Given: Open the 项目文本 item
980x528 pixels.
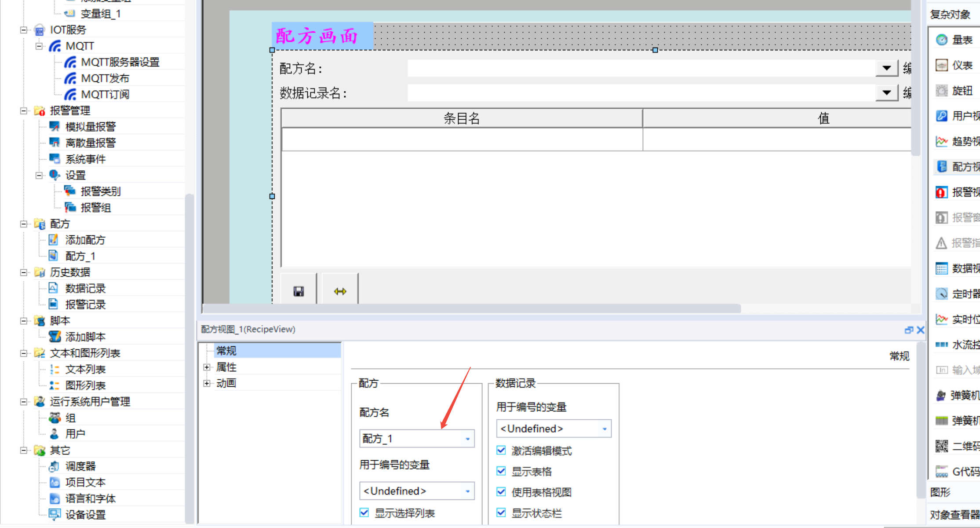Looking at the screenshot, I should pyautogui.click(x=85, y=482).
